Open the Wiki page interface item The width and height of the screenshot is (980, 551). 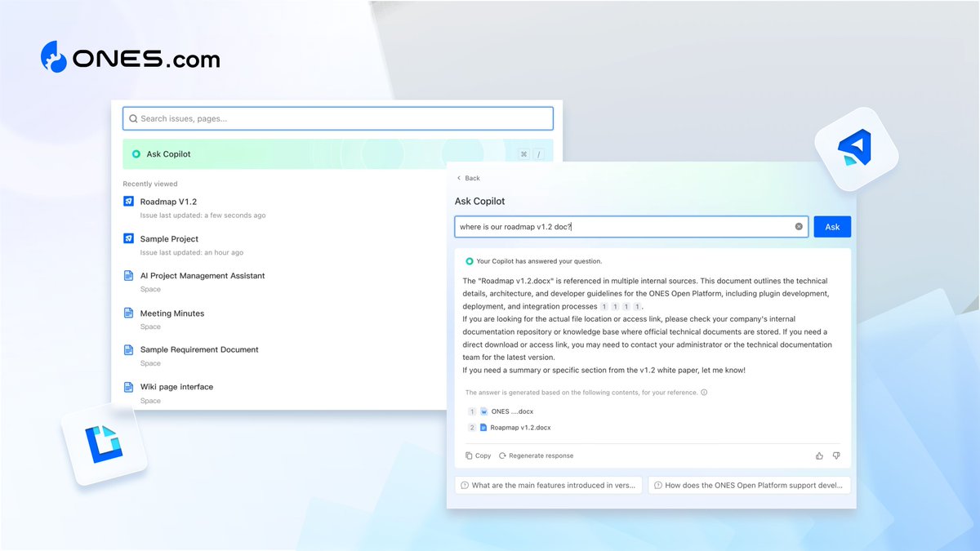point(176,387)
